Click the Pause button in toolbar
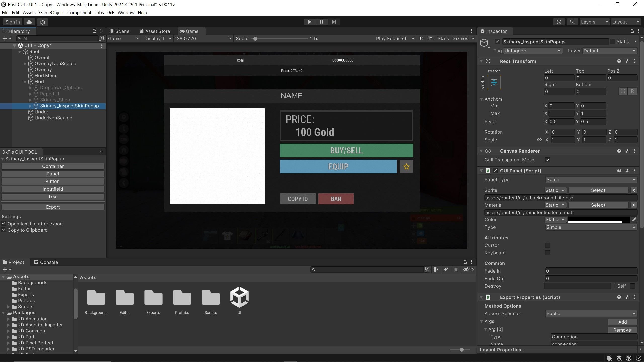Image resolution: width=644 pixels, height=362 pixels. point(322,22)
